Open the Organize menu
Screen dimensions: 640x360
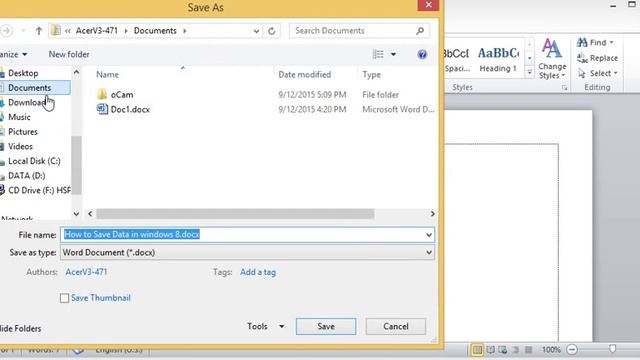pyautogui.click(x=13, y=54)
